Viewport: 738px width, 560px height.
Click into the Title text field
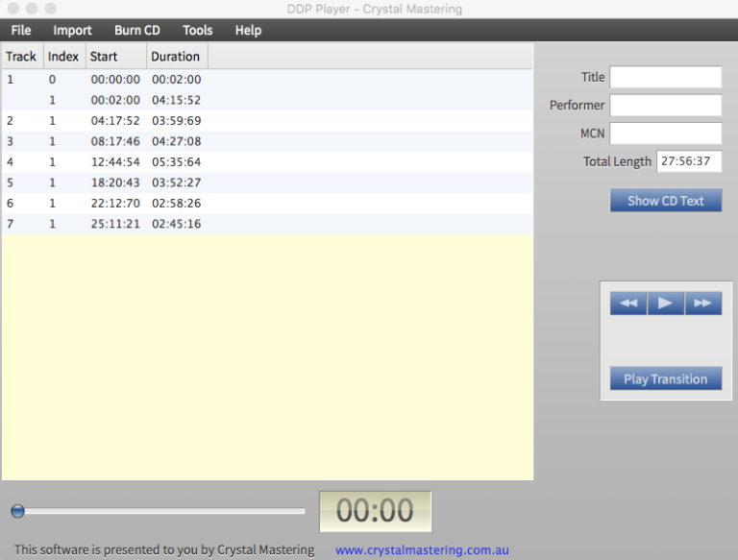pyautogui.click(x=665, y=77)
